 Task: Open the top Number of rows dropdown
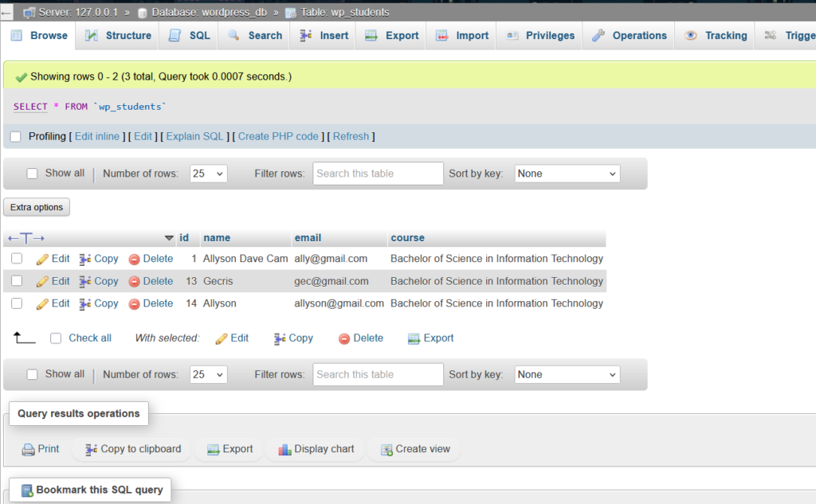coord(208,174)
